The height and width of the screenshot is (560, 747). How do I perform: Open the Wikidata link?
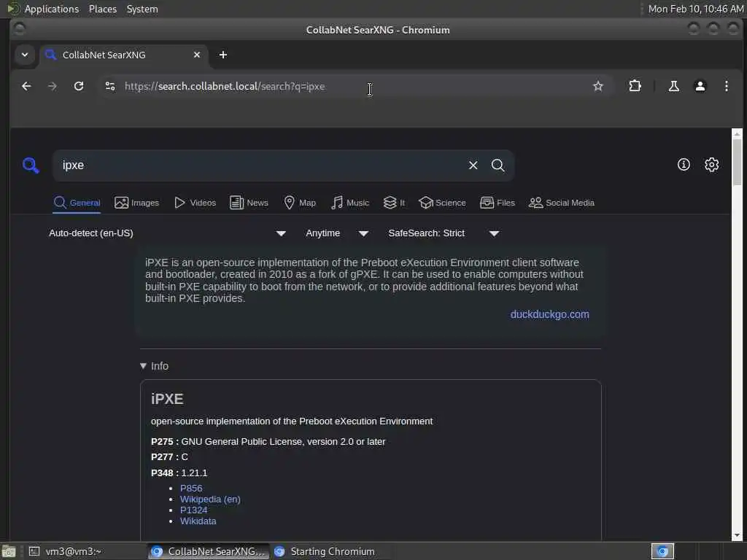pos(198,521)
